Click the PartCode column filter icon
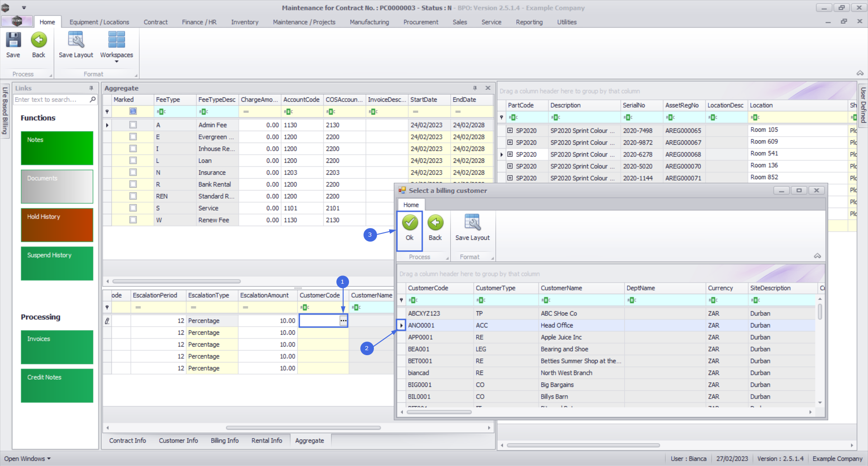This screenshot has width=868, height=466. (513, 118)
